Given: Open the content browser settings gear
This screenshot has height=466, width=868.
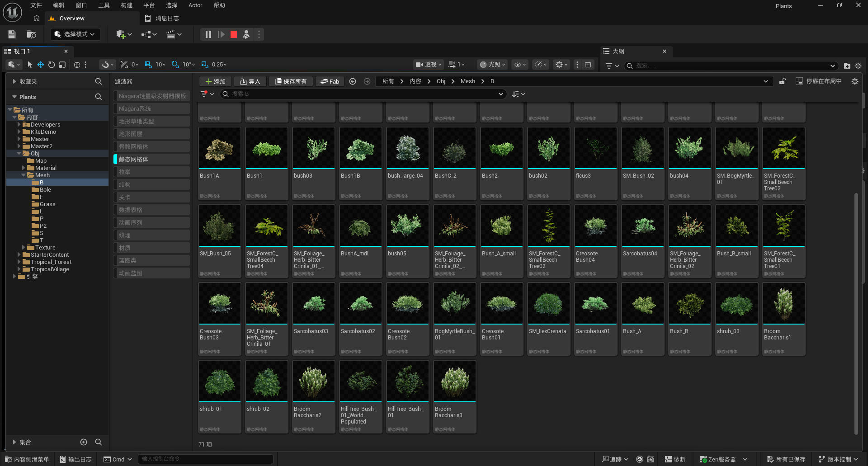Looking at the screenshot, I should coord(855,81).
